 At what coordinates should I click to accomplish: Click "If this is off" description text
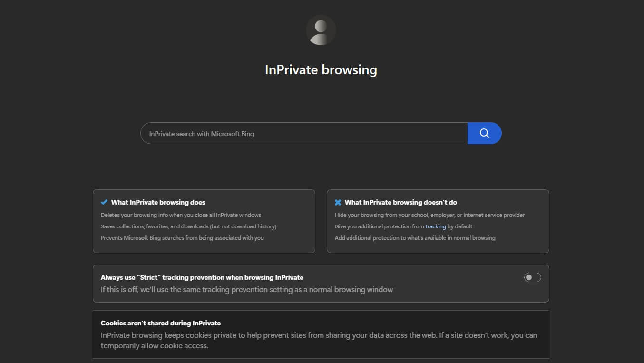pyautogui.click(x=247, y=289)
